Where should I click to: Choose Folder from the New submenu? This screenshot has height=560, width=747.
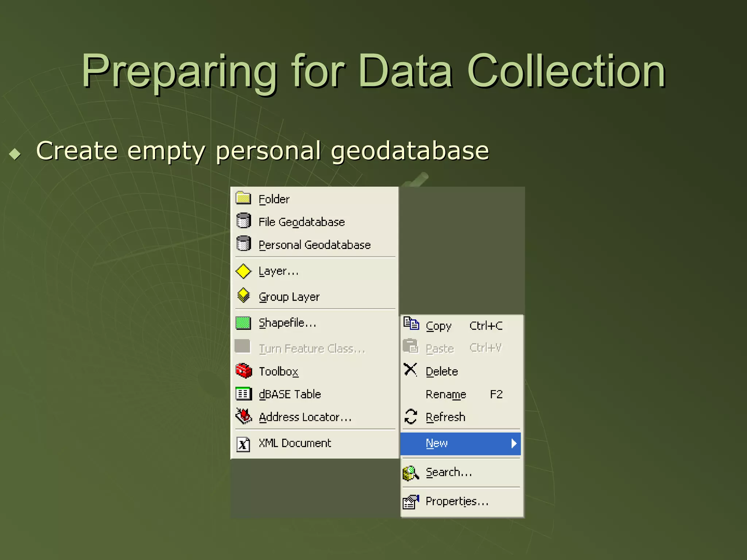(315, 199)
